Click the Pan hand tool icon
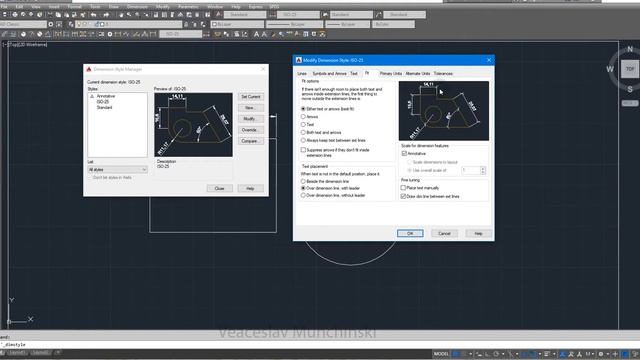This screenshot has width=640, height=360. [121, 15]
